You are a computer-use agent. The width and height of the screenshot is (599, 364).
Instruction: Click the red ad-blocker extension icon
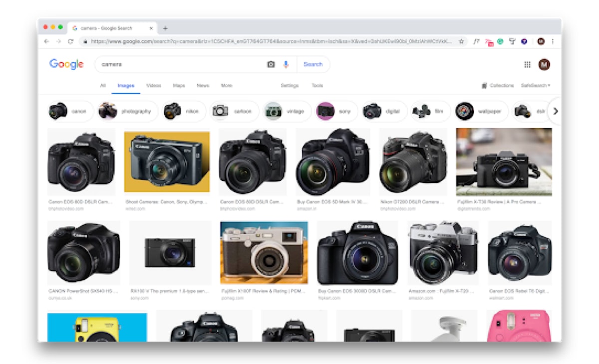(489, 42)
